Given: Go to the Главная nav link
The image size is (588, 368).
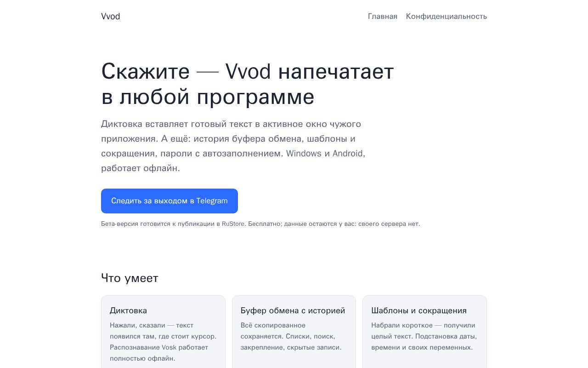Looking at the screenshot, I should [383, 17].
